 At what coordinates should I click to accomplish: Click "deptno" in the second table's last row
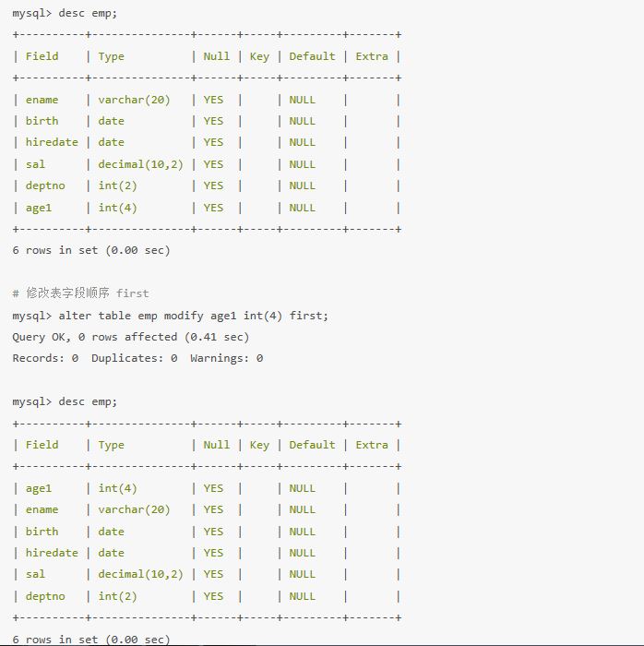45,596
